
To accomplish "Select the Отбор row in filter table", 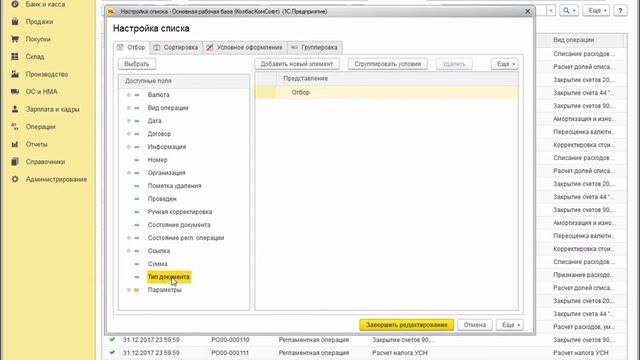I will [x=386, y=93].
